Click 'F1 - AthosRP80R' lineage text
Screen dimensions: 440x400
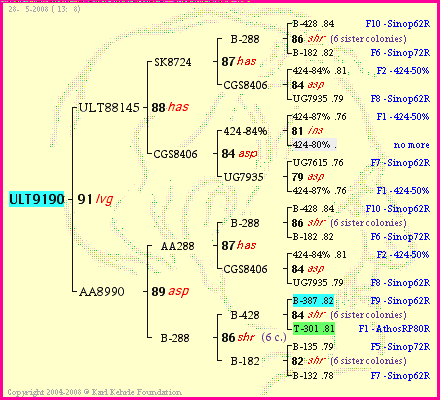click(x=394, y=329)
